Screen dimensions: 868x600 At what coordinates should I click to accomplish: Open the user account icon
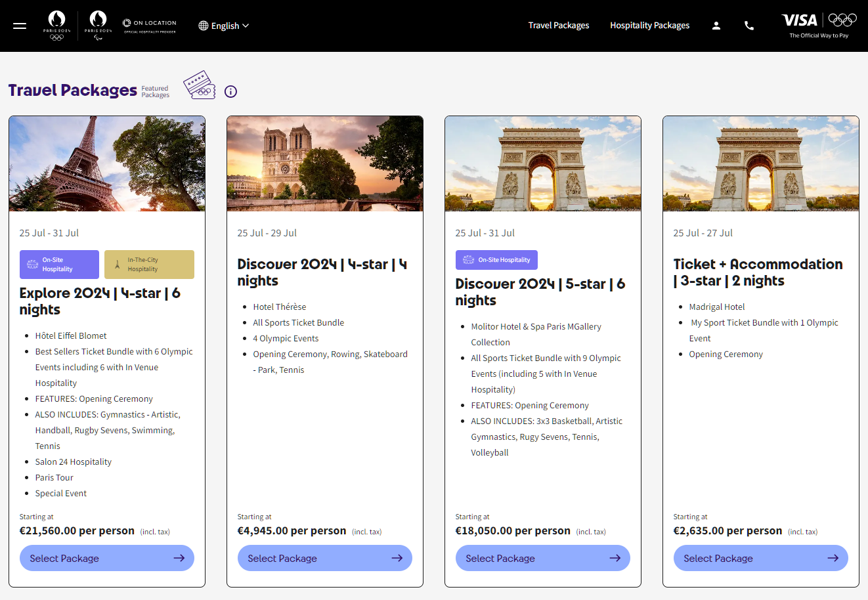click(x=716, y=26)
